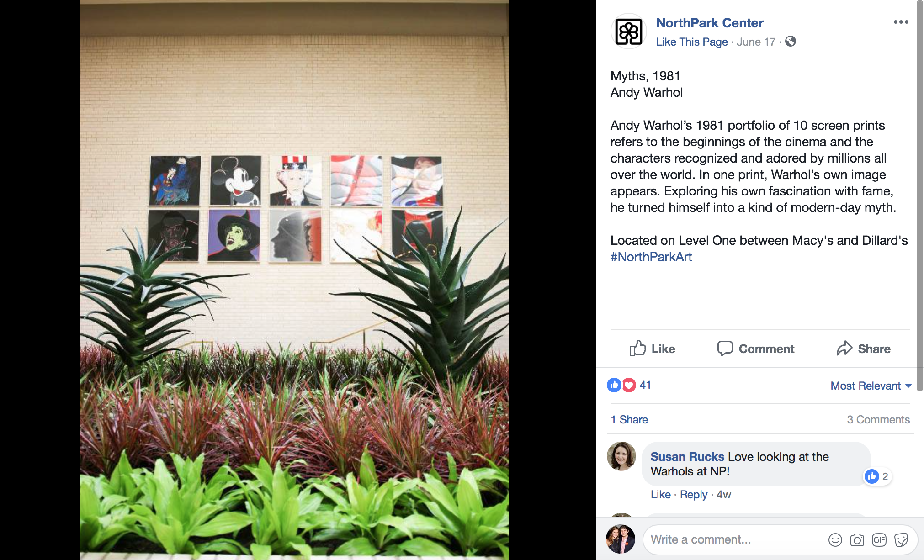Viewport: 924px width, 560px height.
Task: Reply to Susan Rucks' comment
Action: (693, 495)
